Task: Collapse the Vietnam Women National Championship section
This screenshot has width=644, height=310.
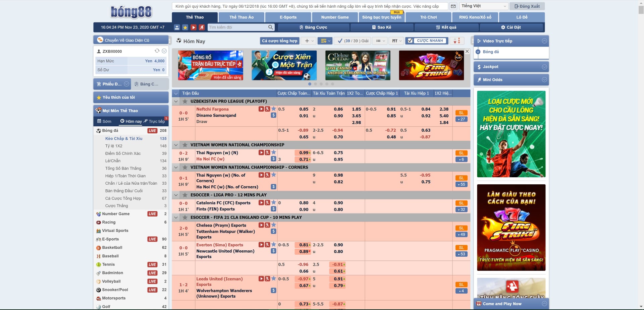Action: [x=176, y=145]
